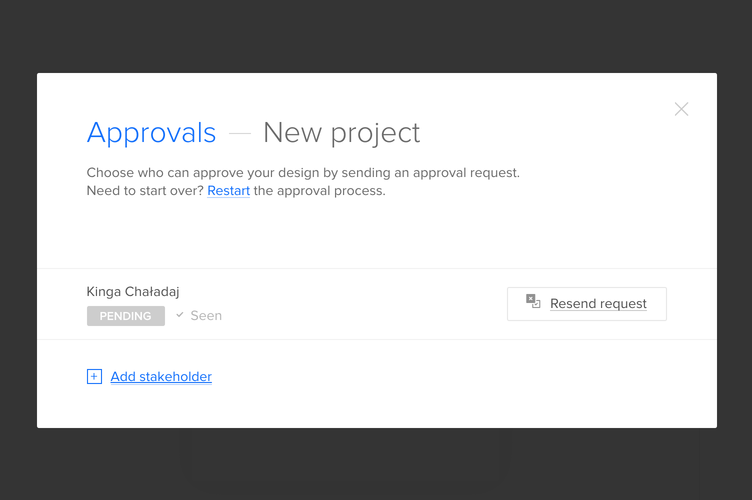This screenshot has width=752, height=500.
Task: Close the Approvals dialog with the X icon
Action: click(x=681, y=109)
